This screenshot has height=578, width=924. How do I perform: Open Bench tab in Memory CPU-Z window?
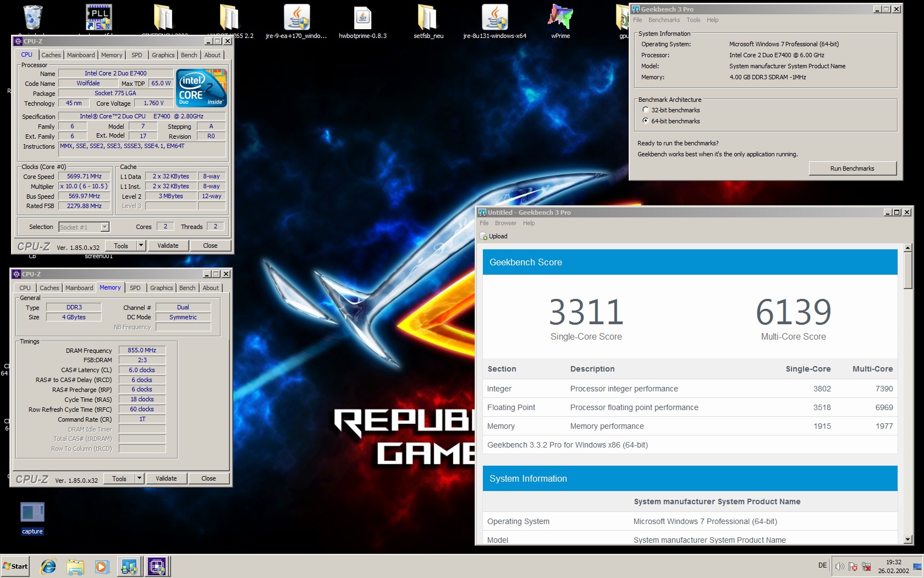(188, 288)
